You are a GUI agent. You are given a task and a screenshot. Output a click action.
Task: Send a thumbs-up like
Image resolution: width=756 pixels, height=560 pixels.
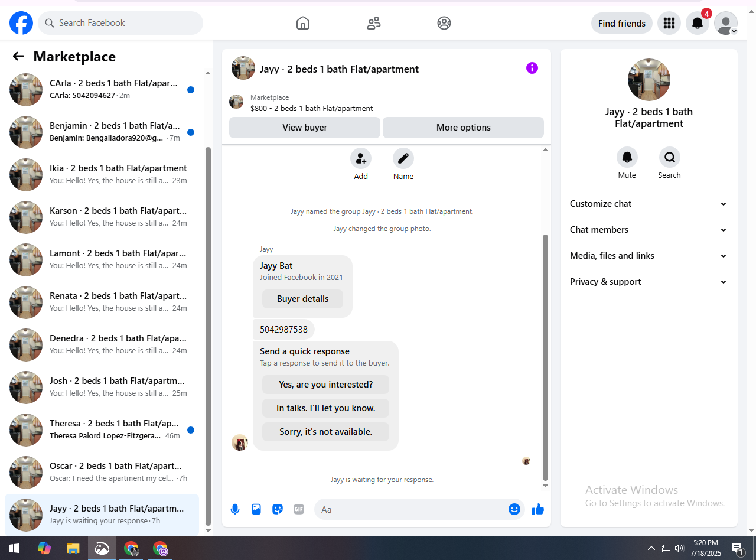pyautogui.click(x=538, y=509)
